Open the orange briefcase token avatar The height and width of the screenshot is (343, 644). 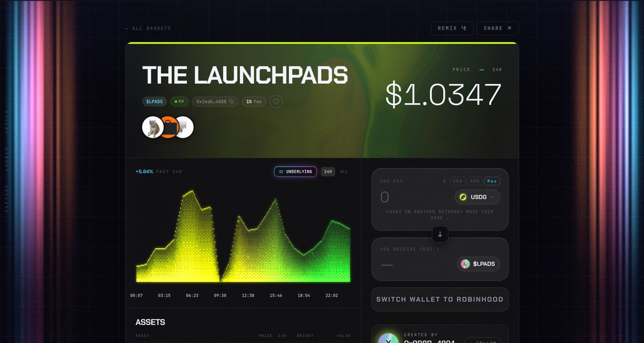(x=169, y=127)
